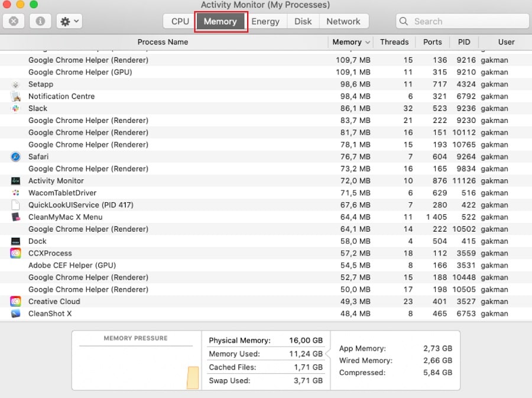Screen dimensions: 532x398
Task: Click PID 10505 cell
Action: tap(464, 289)
